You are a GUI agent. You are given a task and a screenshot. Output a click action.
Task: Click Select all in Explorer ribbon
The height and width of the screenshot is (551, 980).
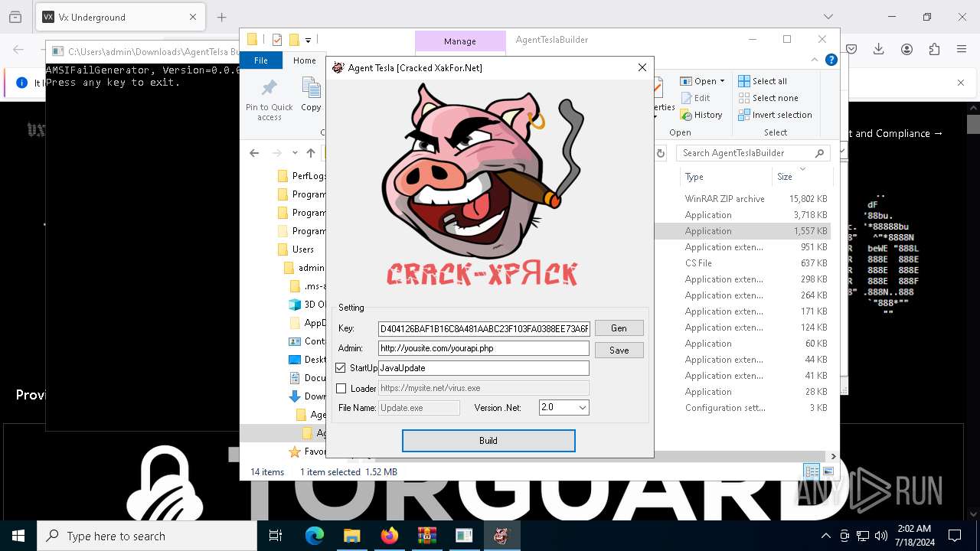(x=763, y=81)
